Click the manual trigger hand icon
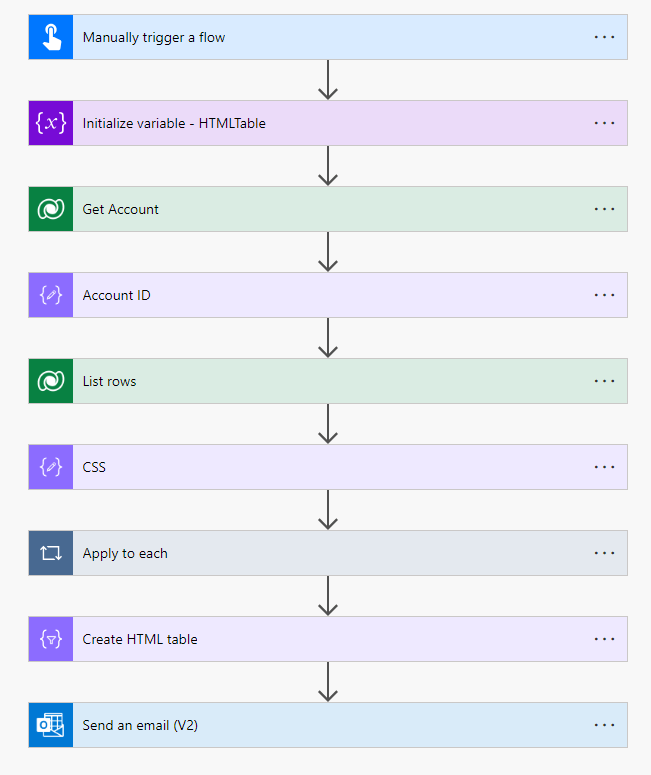The width and height of the screenshot is (651, 775). click(x=51, y=37)
